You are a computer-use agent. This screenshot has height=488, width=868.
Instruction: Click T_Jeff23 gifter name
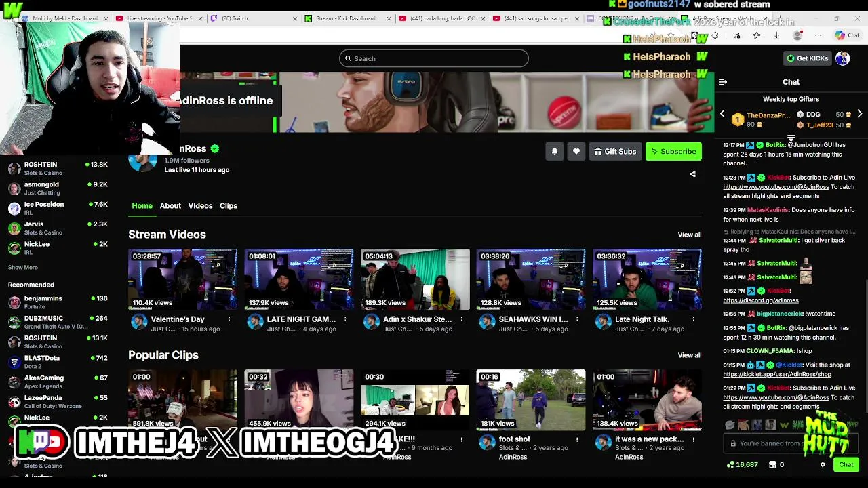click(x=819, y=125)
